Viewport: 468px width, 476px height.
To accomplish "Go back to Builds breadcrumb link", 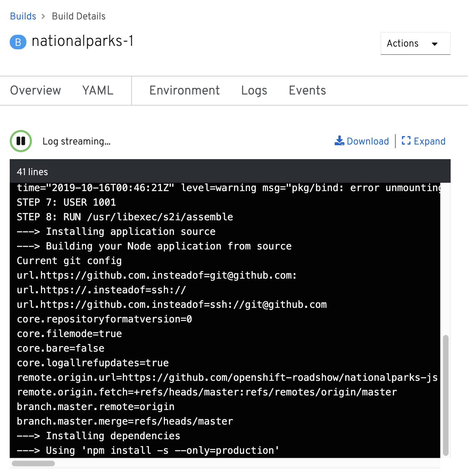I will point(23,16).
